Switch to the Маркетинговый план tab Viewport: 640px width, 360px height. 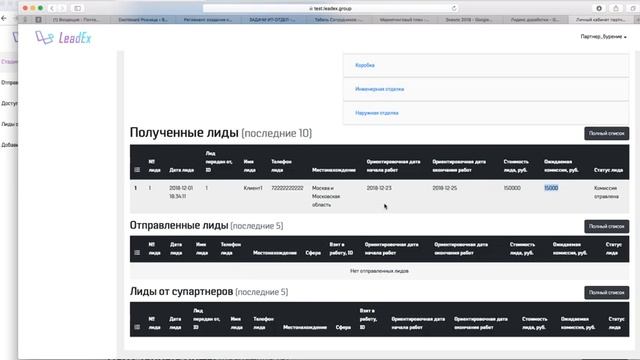403,19
